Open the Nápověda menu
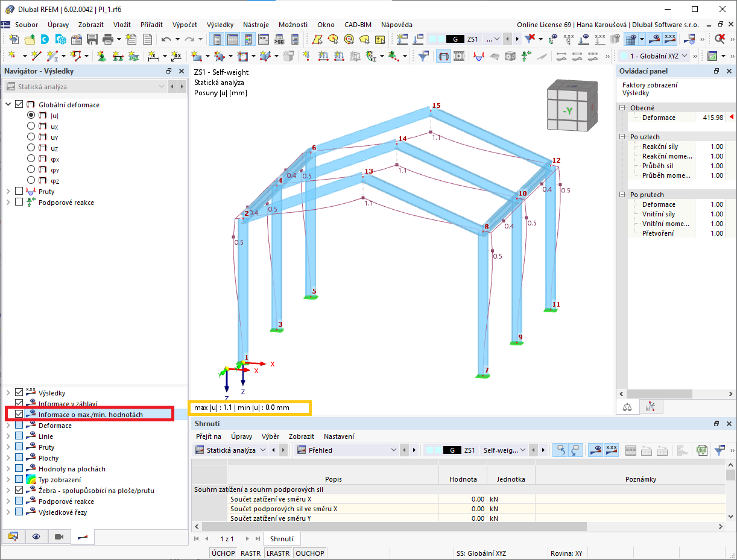The height and width of the screenshot is (560, 737). point(397,25)
